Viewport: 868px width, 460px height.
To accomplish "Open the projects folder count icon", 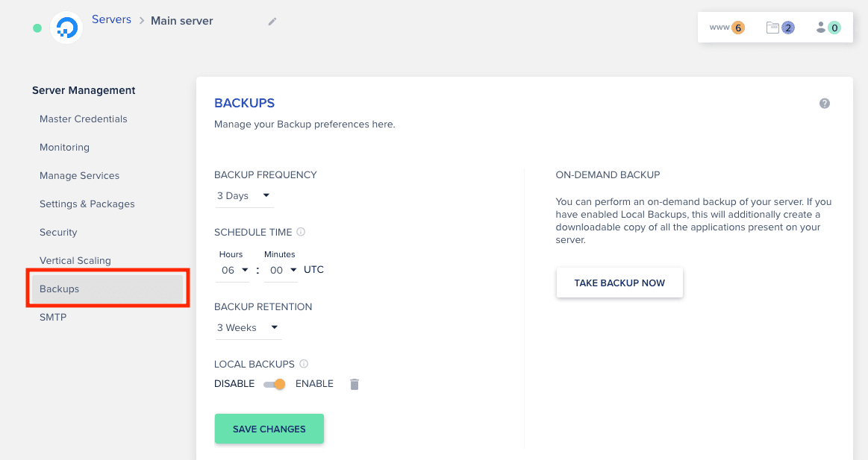I will pyautogui.click(x=780, y=28).
